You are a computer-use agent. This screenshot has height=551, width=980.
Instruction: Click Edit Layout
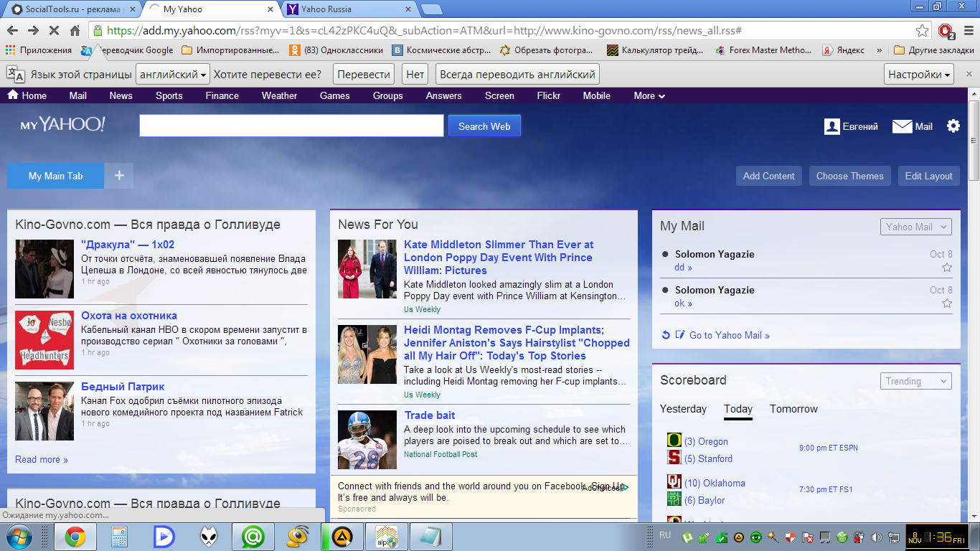pos(929,176)
